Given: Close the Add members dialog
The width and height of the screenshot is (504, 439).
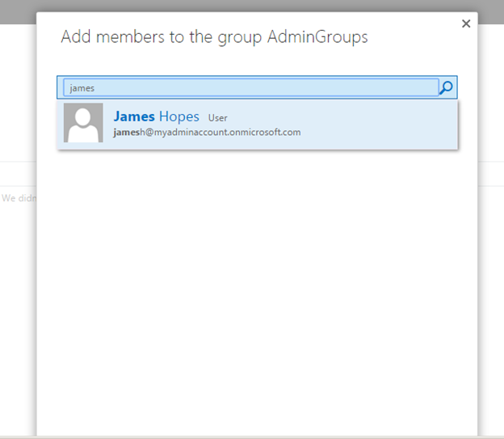Looking at the screenshot, I should [466, 23].
